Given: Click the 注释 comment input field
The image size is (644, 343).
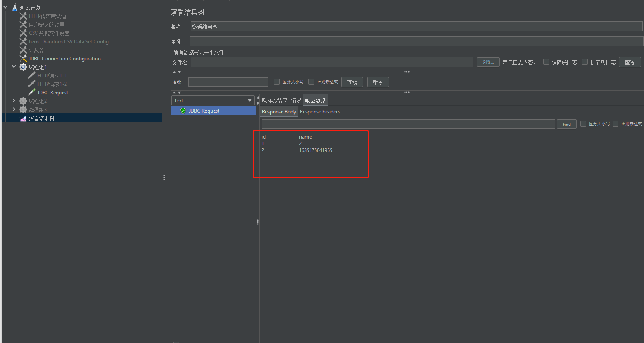Looking at the screenshot, I should [x=416, y=41].
